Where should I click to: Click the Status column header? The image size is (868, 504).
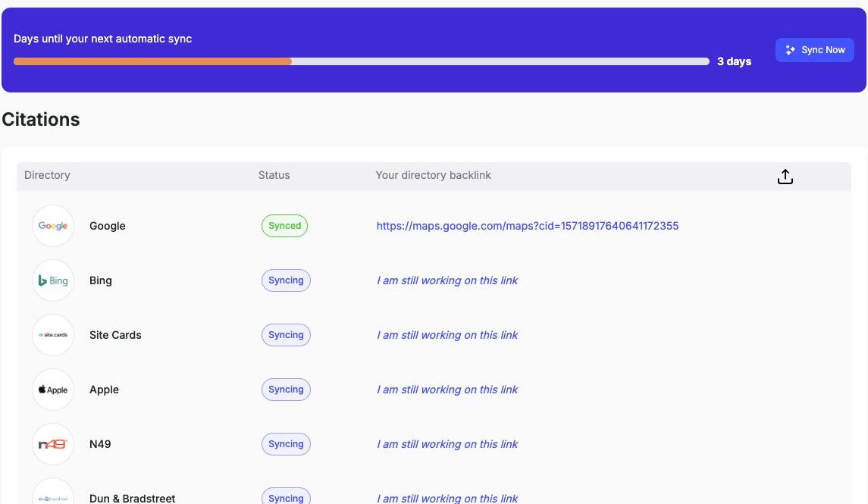(274, 175)
